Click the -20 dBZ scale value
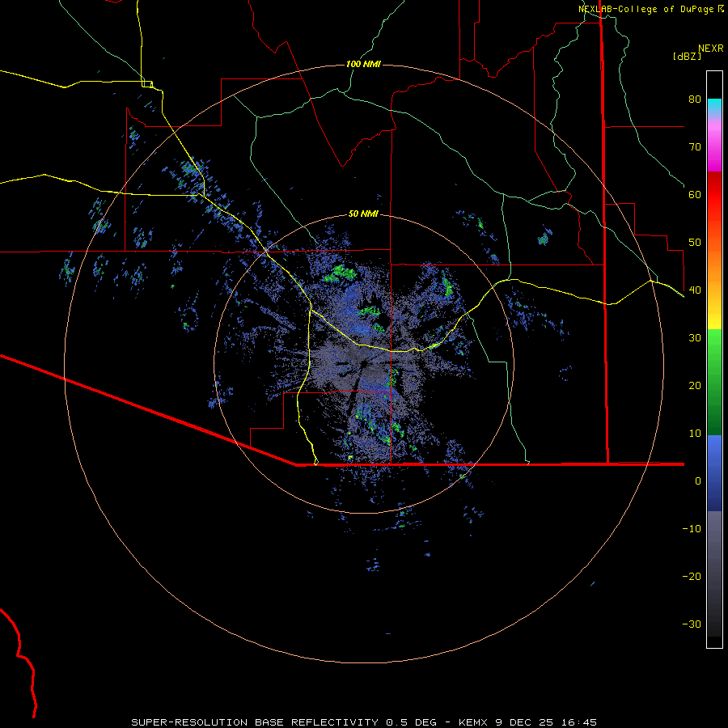 click(x=692, y=577)
